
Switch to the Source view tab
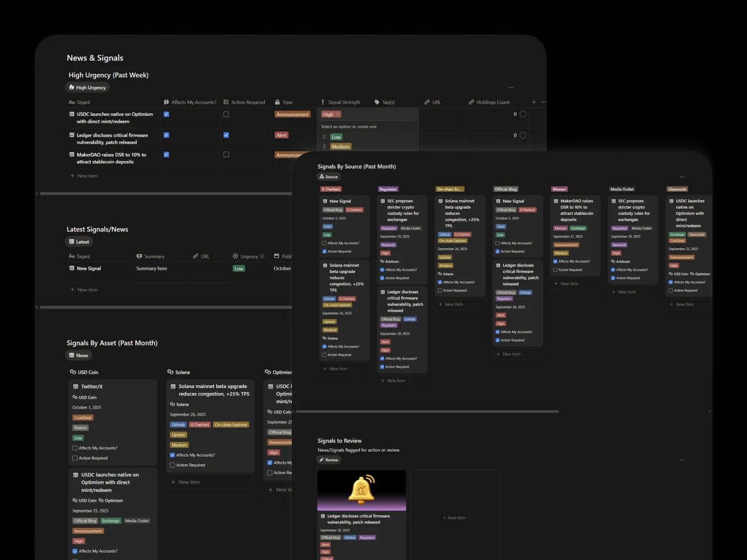(329, 177)
